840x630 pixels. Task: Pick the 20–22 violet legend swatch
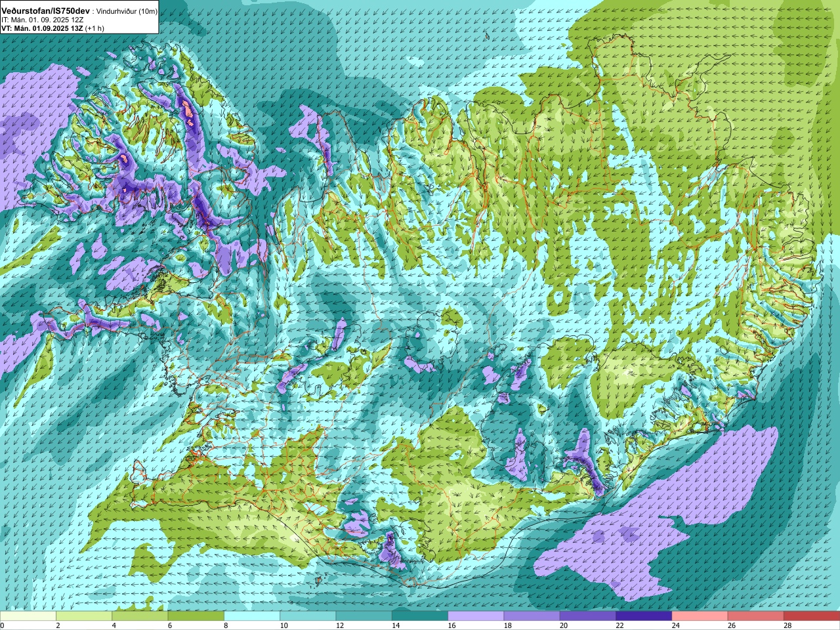(x=588, y=616)
